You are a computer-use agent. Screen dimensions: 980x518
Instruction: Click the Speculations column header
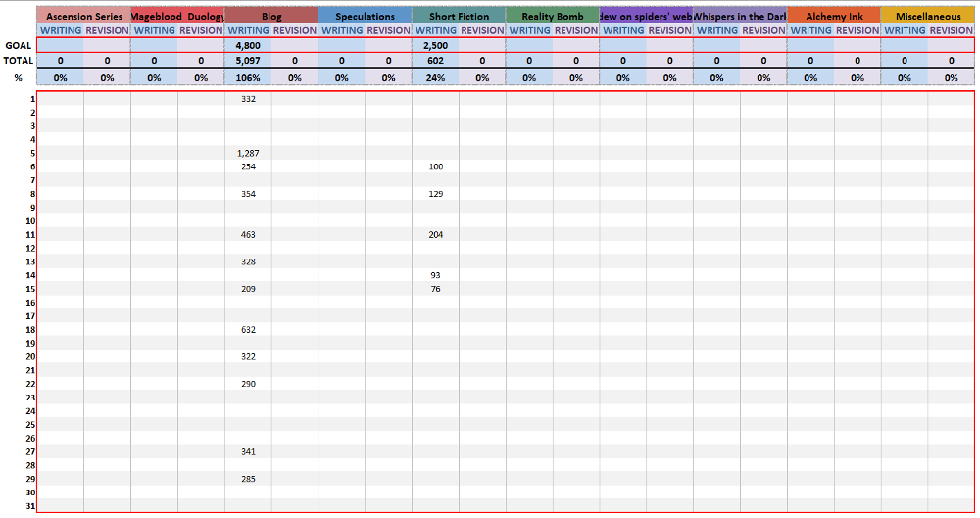[365, 17]
